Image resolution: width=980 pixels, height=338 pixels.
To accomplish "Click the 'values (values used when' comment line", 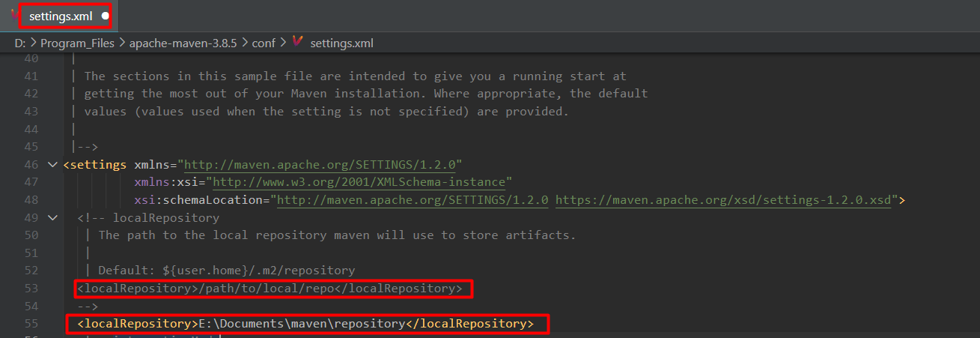I will [326, 112].
